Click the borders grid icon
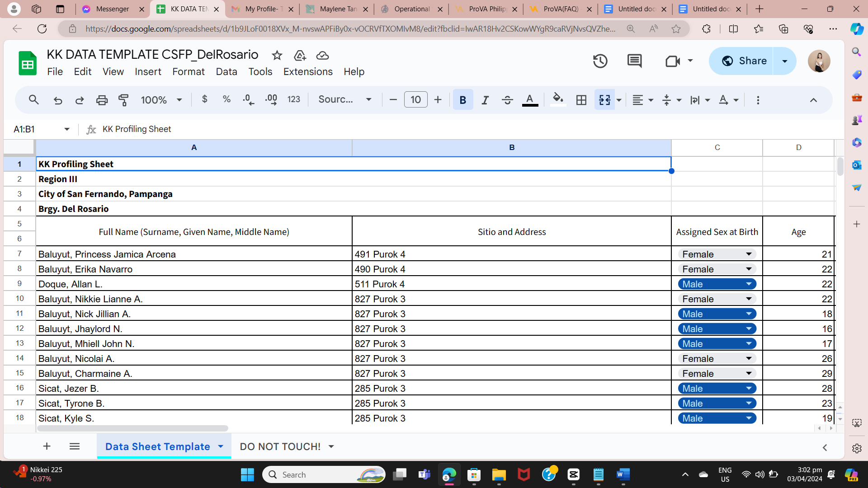The height and width of the screenshot is (488, 868). pos(581,100)
